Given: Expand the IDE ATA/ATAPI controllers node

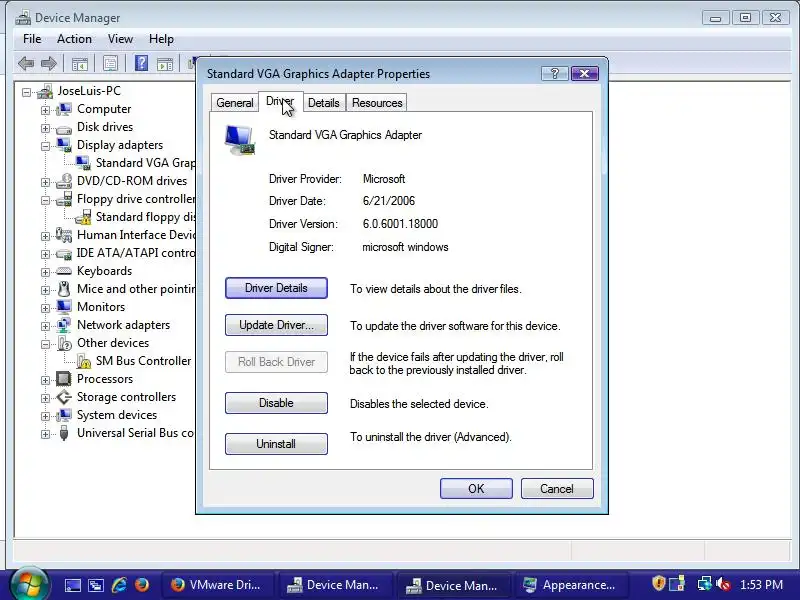Looking at the screenshot, I should pos(45,254).
